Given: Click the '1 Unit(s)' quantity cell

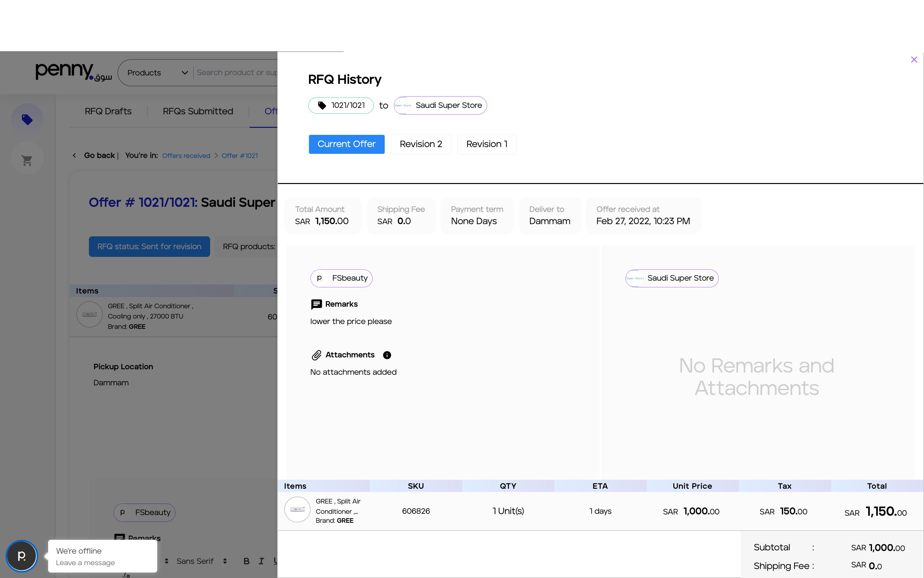Looking at the screenshot, I should click(508, 511).
